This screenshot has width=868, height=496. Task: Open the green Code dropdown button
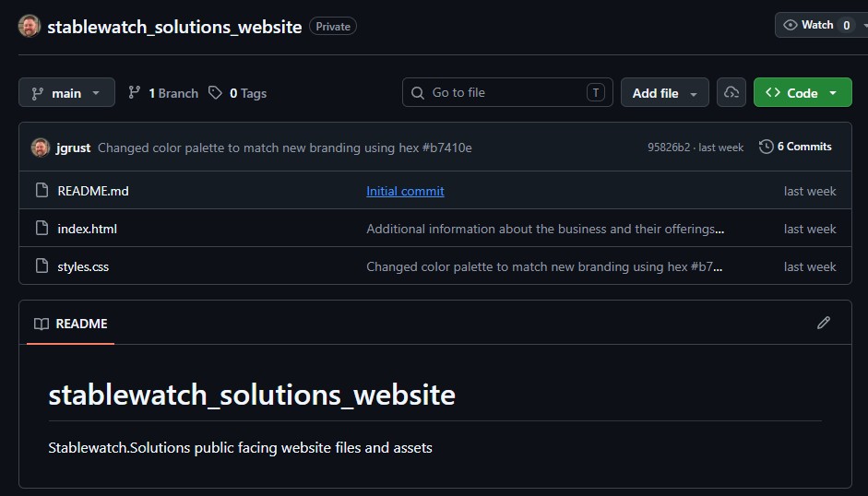[x=803, y=92]
